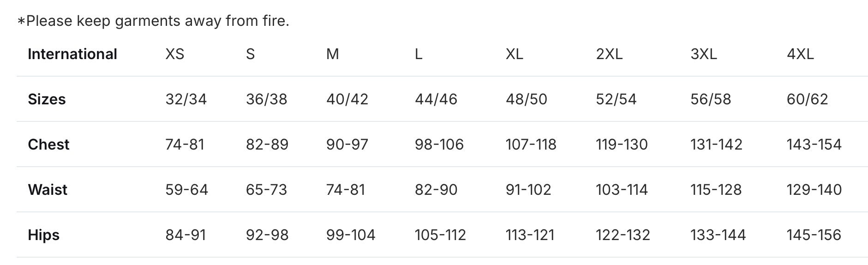Click the Chest row label
868x265 pixels.
[48, 145]
